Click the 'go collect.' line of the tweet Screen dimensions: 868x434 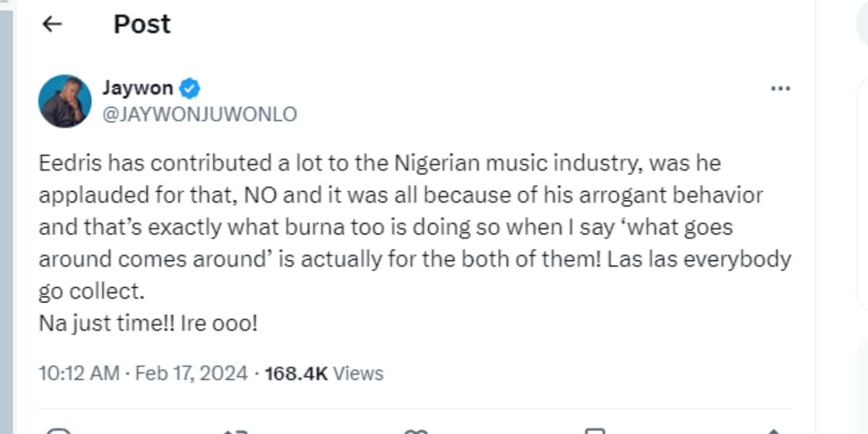point(85,292)
